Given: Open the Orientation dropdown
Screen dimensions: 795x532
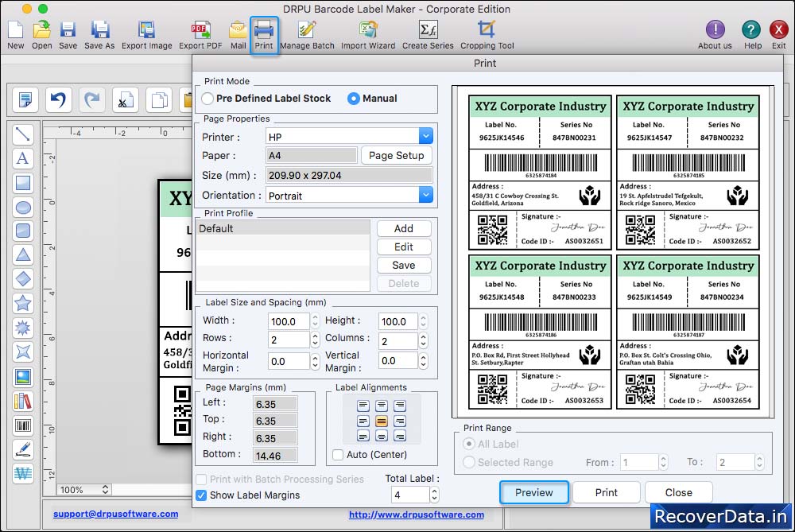Looking at the screenshot, I should pos(426,195).
